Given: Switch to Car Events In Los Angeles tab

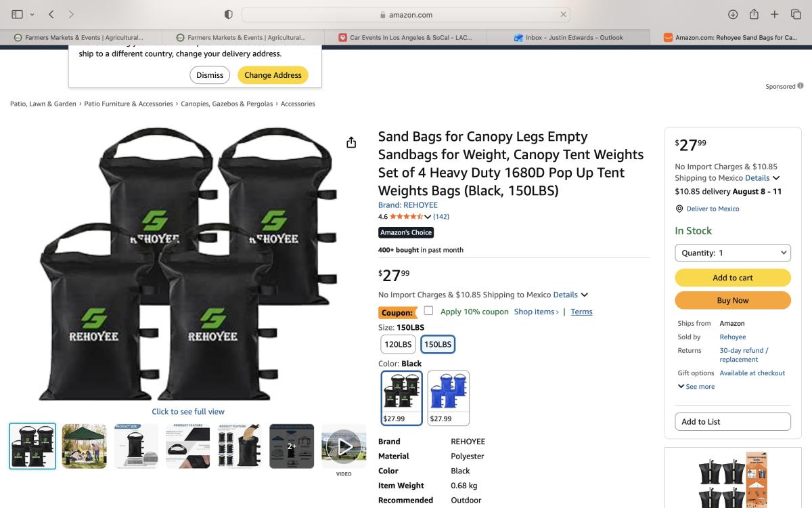Looking at the screenshot, I should click(x=406, y=37).
